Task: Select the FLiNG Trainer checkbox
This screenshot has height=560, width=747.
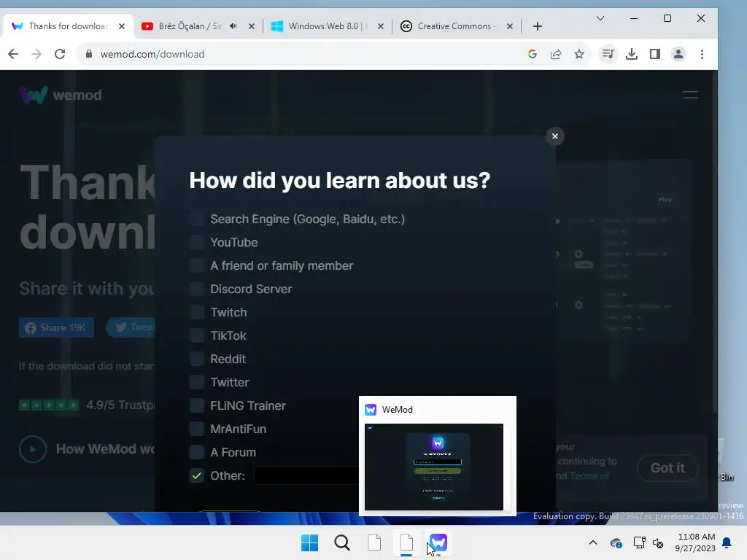Action: coord(197,405)
